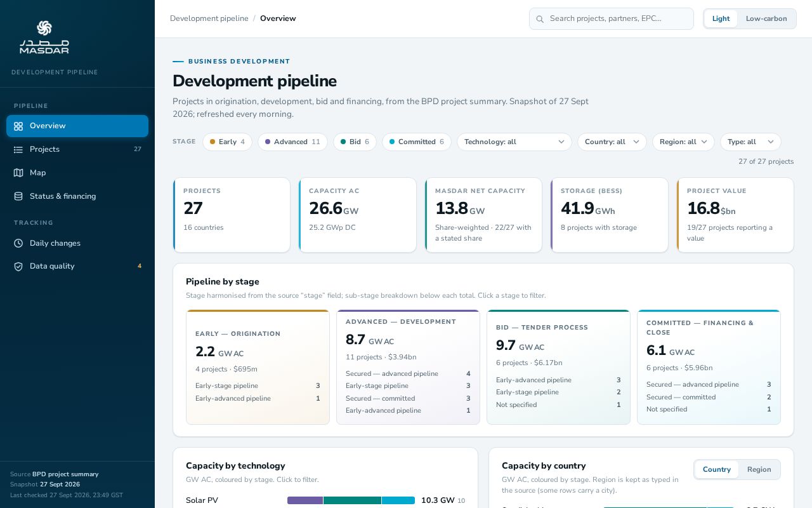This screenshot has height=508, width=812.
Task: Open the Technology: all dropdown
Action: pyautogui.click(x=514, y=142)
